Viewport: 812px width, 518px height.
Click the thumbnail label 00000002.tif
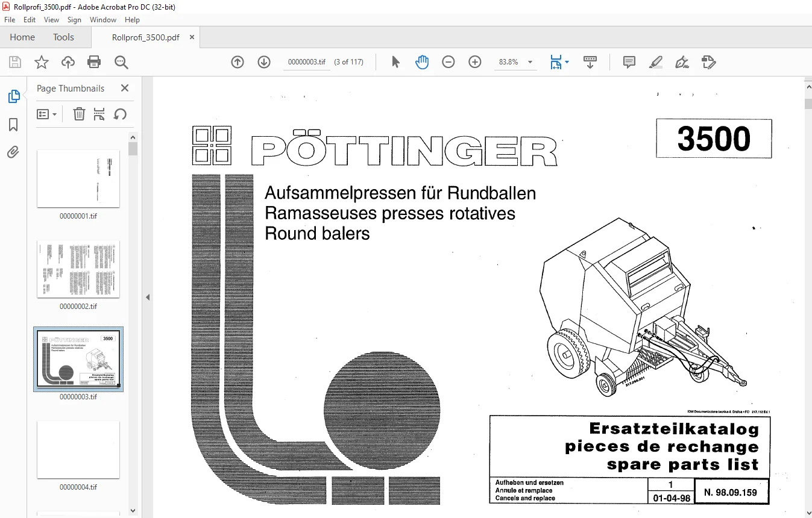click(x=78, y=307)
